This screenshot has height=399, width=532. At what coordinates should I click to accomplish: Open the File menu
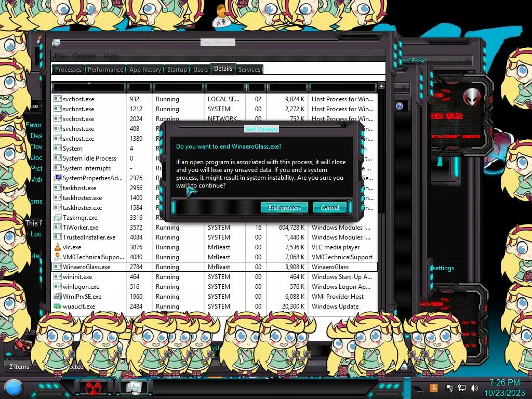click(60, 56)
